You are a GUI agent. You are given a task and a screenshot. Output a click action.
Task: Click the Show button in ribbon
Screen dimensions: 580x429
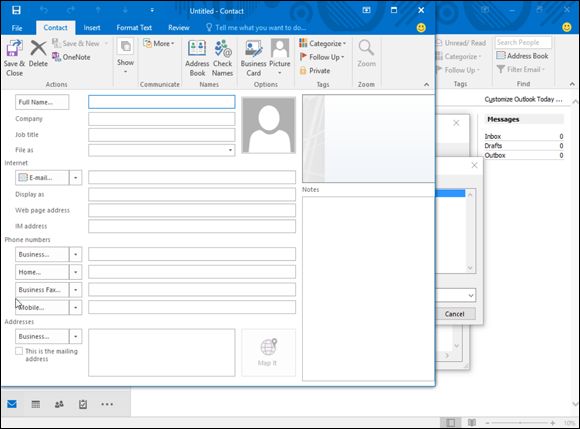point(125,57)
